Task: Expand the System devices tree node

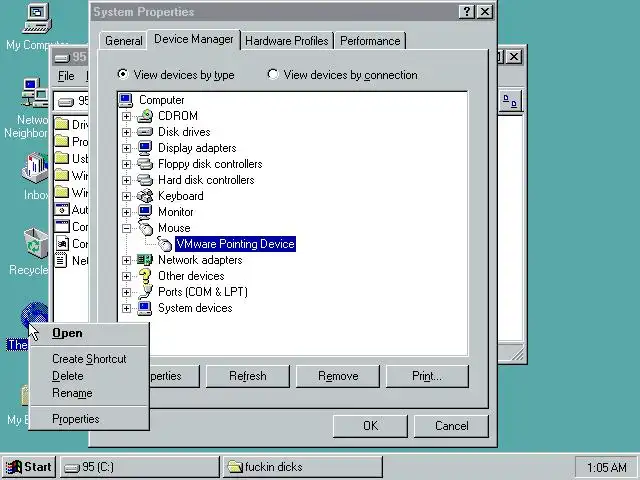Action: click(126, 309)
